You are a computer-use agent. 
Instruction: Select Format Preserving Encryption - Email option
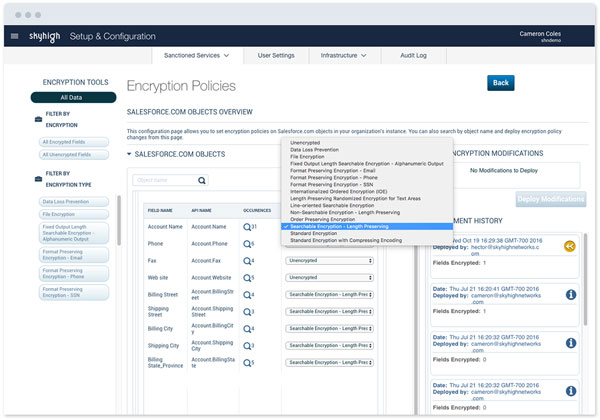coord(367,171)
